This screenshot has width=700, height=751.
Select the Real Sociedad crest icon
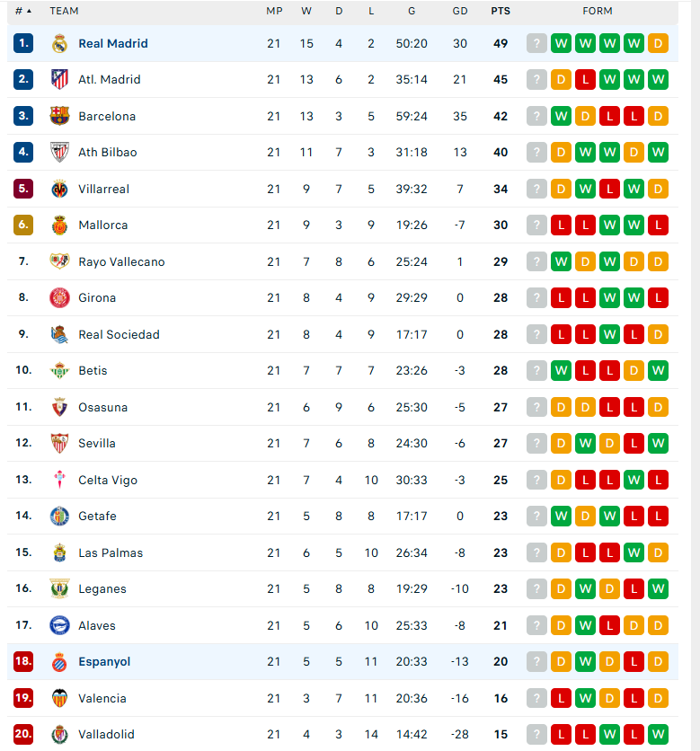pos(59,334)
